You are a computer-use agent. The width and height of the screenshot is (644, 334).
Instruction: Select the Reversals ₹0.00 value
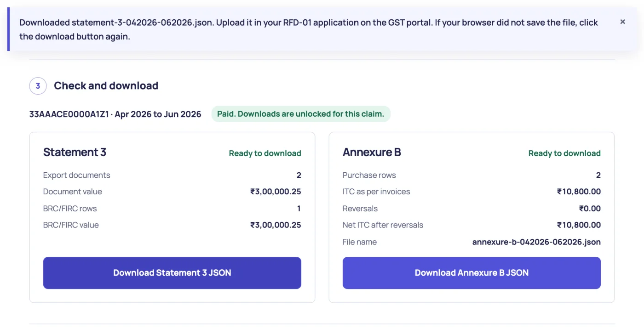coord(590,209)
